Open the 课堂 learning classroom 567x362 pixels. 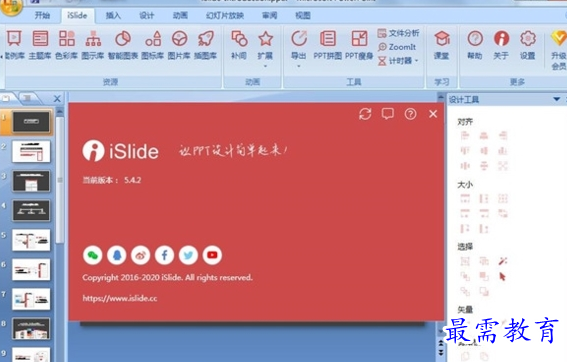pos(442,45)
